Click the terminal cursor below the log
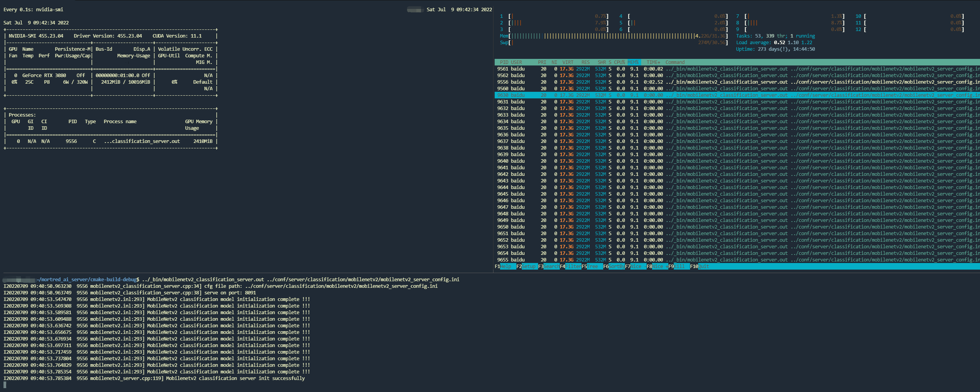Image resolution: width=980 pixels, height=392 pixels. pyautogui.click(x=5, y=385)
